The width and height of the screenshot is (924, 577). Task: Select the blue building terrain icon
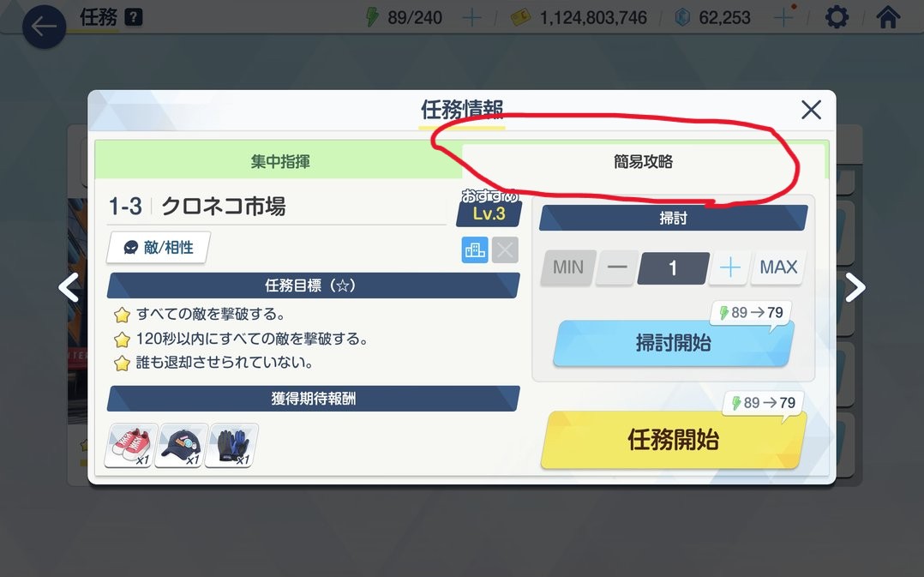pyautogui.click(x=474, y=249)
